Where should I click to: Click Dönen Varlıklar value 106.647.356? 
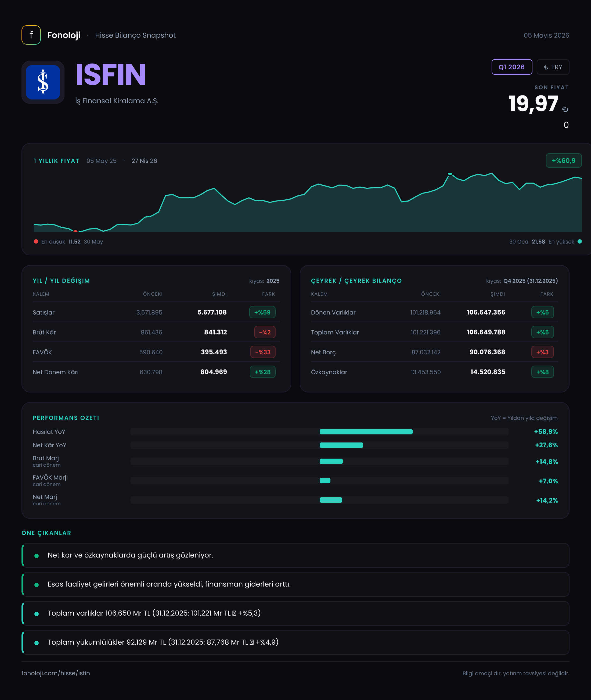pos(486,312)
